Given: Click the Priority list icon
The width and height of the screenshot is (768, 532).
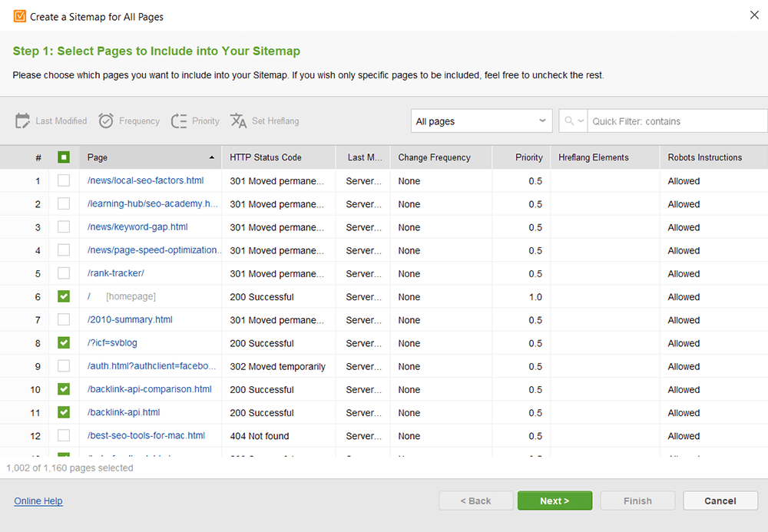Looking at the screenshot, I should [179, 121].
